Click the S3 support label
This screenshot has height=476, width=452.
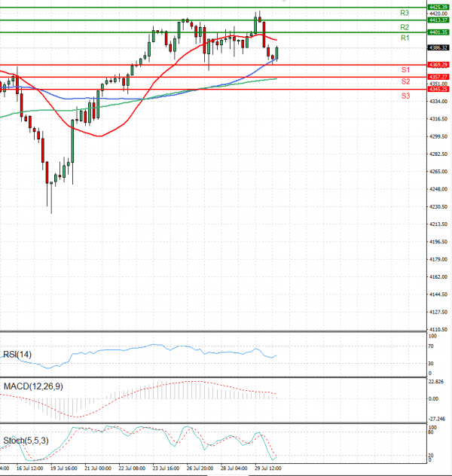(x=405, y=96)
